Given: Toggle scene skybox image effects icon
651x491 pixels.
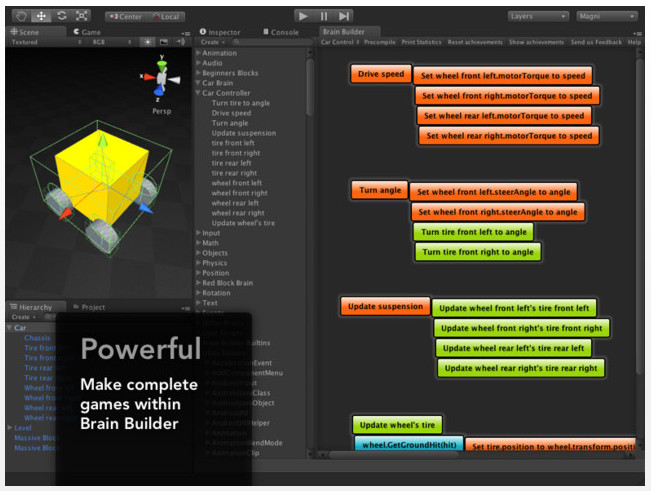Looking at the screenshot, I should (x=164, y=42).
